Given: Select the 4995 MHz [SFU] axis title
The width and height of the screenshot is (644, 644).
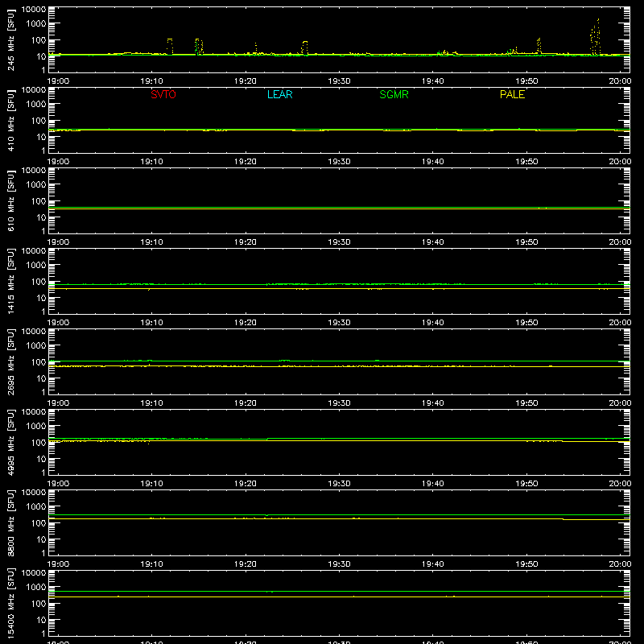Looking at the screenshot, I should click(x=10, y=442).
